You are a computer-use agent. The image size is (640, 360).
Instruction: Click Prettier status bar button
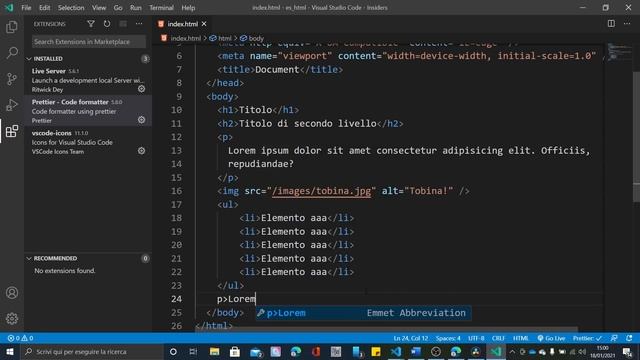point(587,338)
